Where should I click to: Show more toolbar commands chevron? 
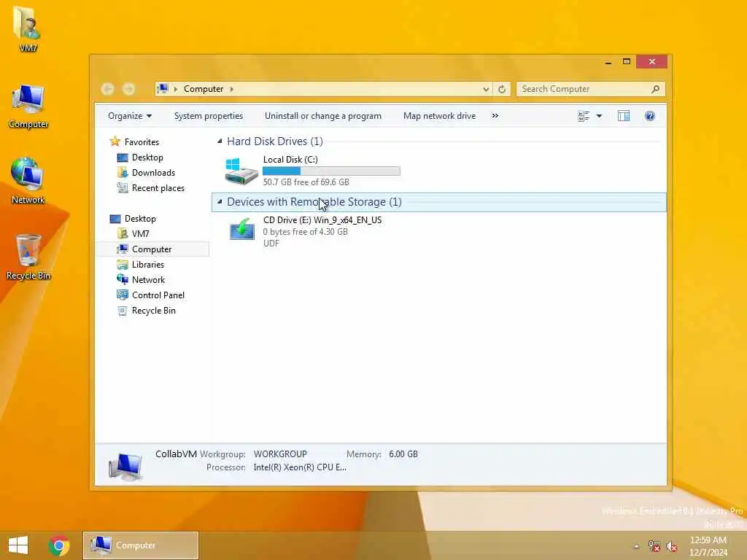[495, 116]
